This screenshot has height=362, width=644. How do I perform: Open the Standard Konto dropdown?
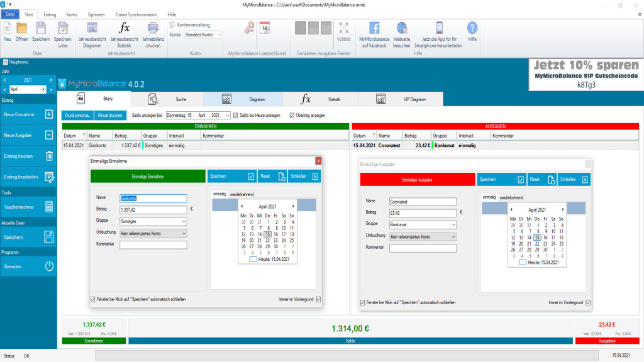pyautogui.click(x=219, y=35)
